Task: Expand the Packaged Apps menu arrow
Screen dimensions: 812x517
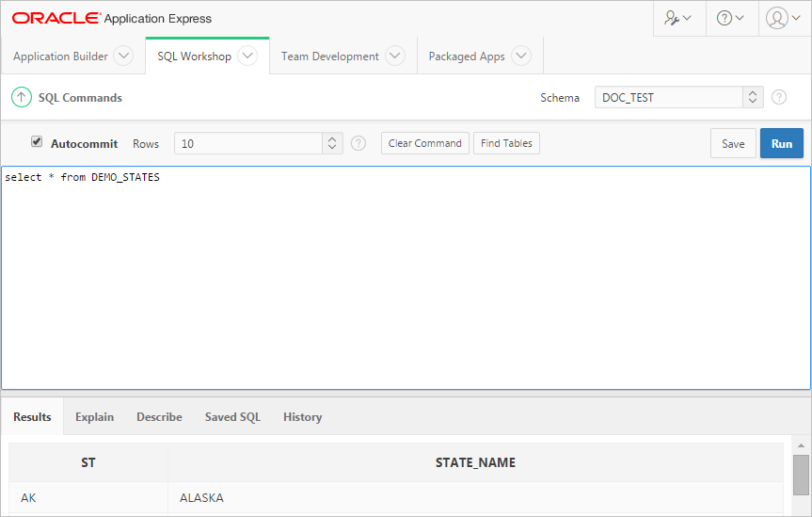Action: tap(521, 57)
